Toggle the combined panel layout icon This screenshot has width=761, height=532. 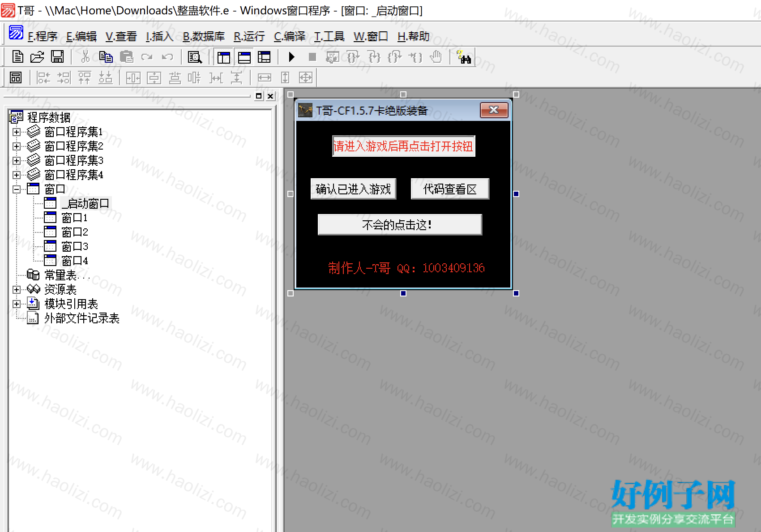[x=264, y=57]
